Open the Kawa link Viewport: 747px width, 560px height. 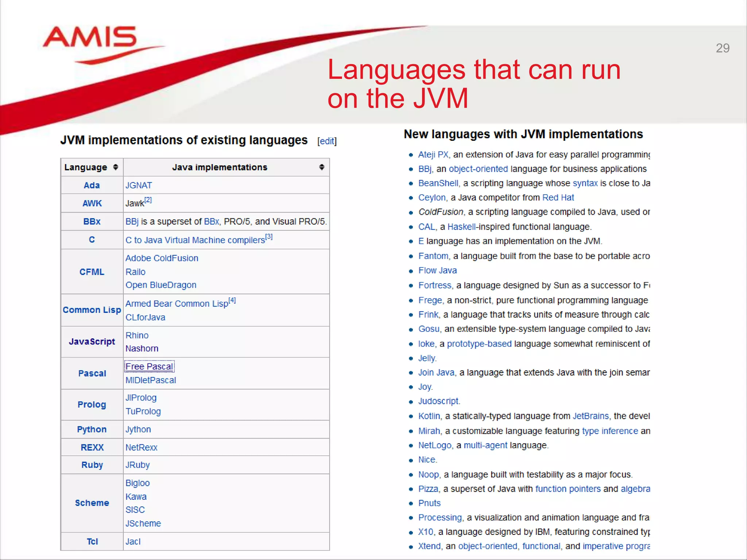click(136, 497)
